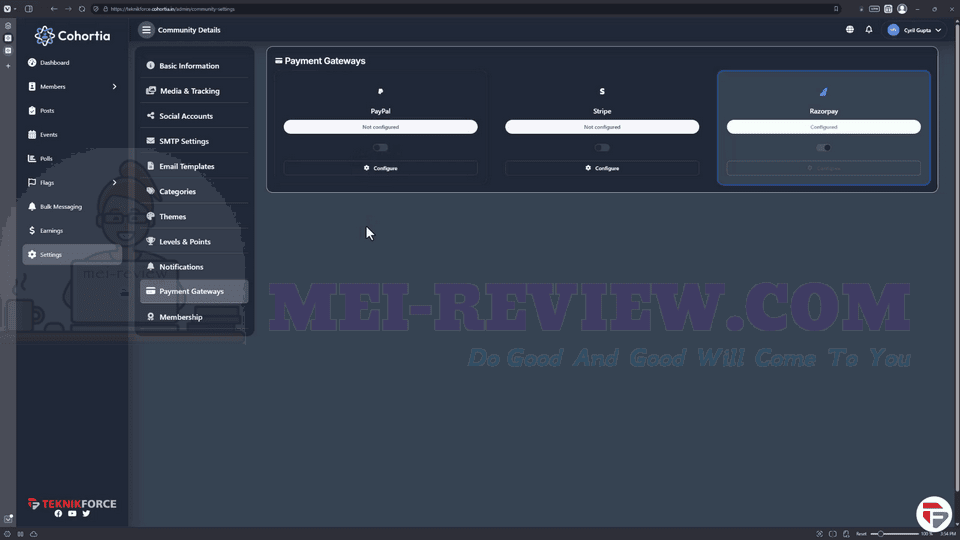Switch the Razorpay gateway toggle
The image size is (960, 540).
click(x=823, y=148)
